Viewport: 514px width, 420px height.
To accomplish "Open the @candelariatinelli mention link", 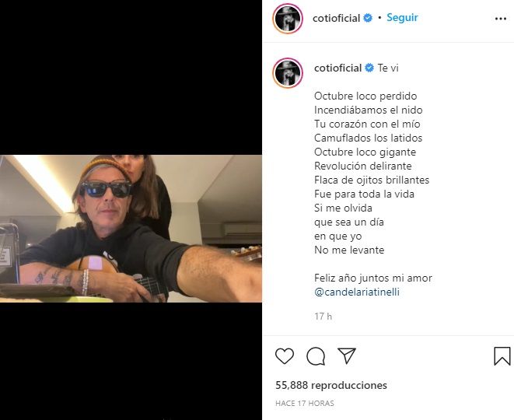I will [x=357, y=292].
